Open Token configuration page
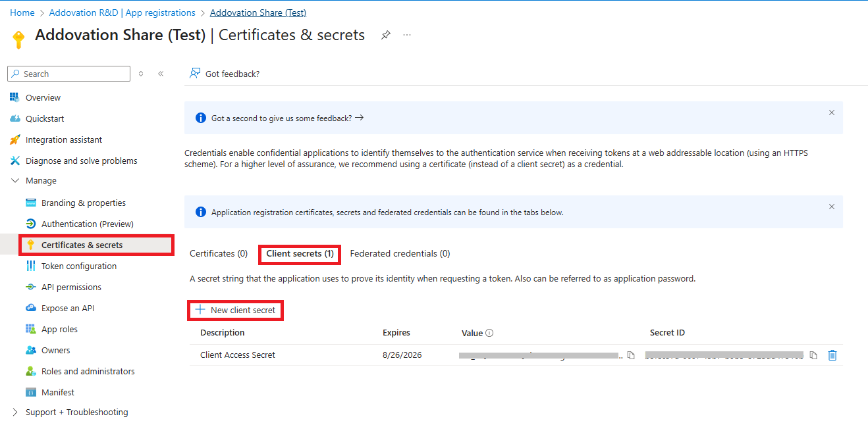Screen dimensions: 868x423 coord(78,266)
